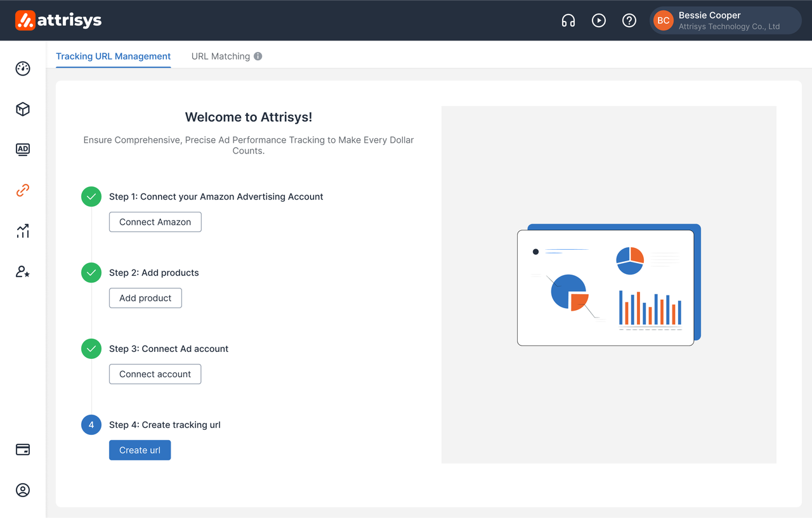Open the account profile sidebar icon
This screenshot has height=518, width=812.
[23, 490]
